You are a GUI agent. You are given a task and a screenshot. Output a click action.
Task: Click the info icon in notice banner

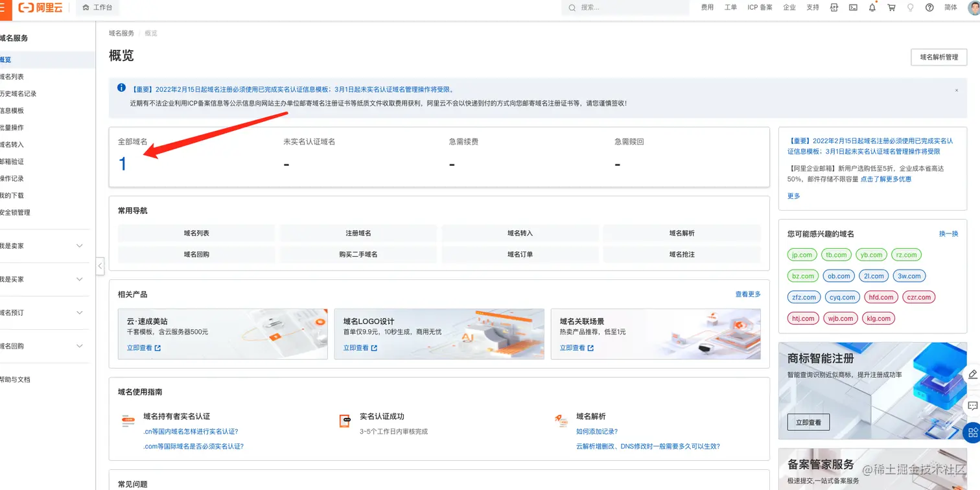(121, 87)
